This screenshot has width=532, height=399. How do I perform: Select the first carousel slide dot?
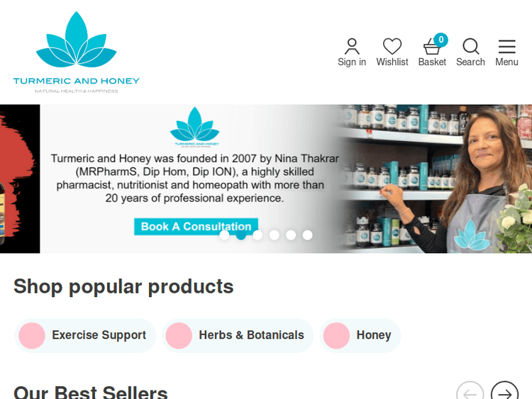[x=224, y=235]
